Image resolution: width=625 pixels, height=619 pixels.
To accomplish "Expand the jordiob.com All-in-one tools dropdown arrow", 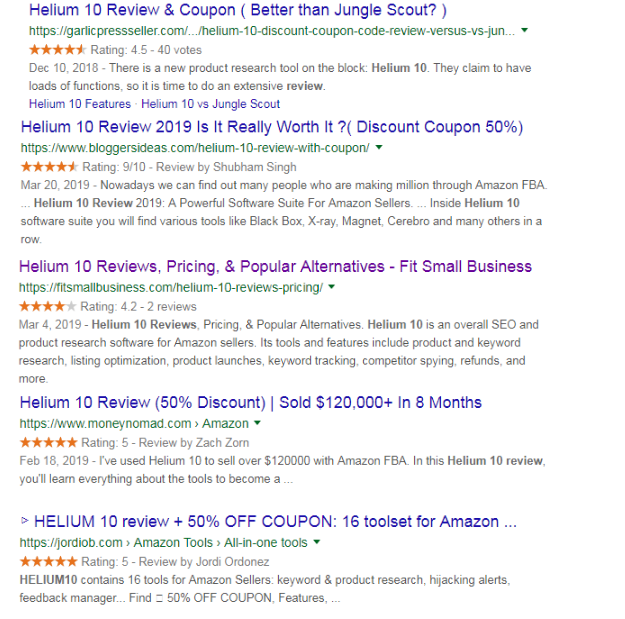I will pos(317,542).
